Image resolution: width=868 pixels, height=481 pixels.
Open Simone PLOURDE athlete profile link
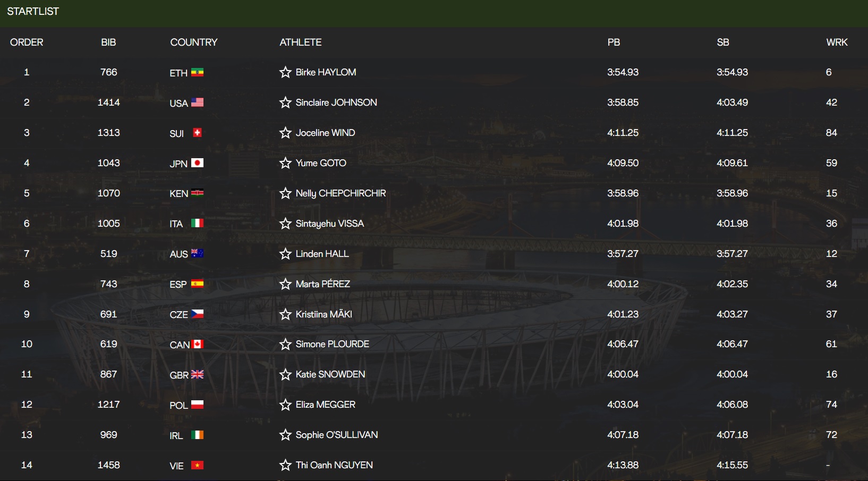pos(332,344)
